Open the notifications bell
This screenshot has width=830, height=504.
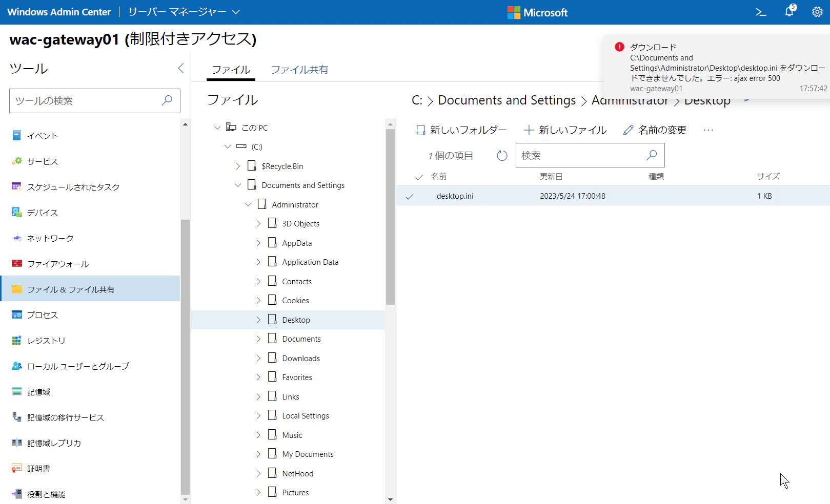tap(790, 11)
